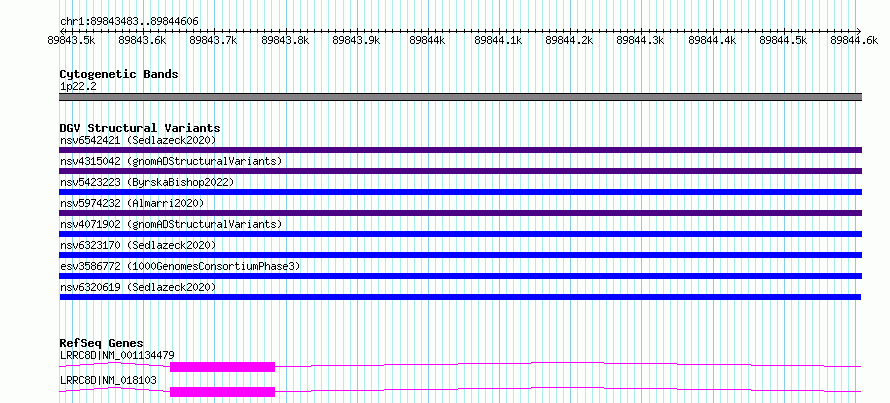Click the 89844.5k ruler tick label

783,40
